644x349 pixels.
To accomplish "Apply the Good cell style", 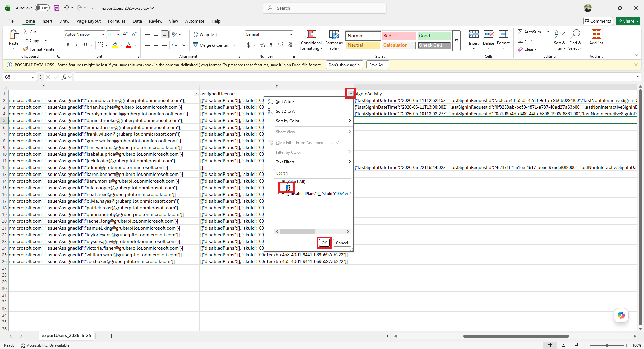I will (x=434, y=36).
